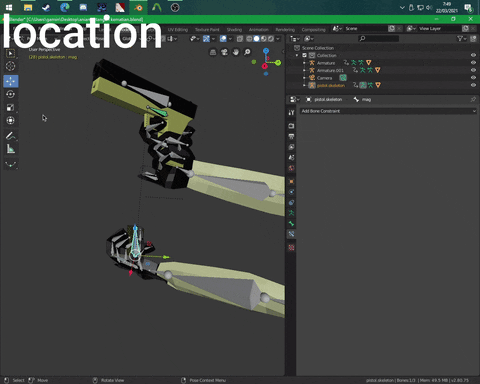Open the viewport shading options dropdown arrow
480x384 pixels.
click(x=278, y=39)
